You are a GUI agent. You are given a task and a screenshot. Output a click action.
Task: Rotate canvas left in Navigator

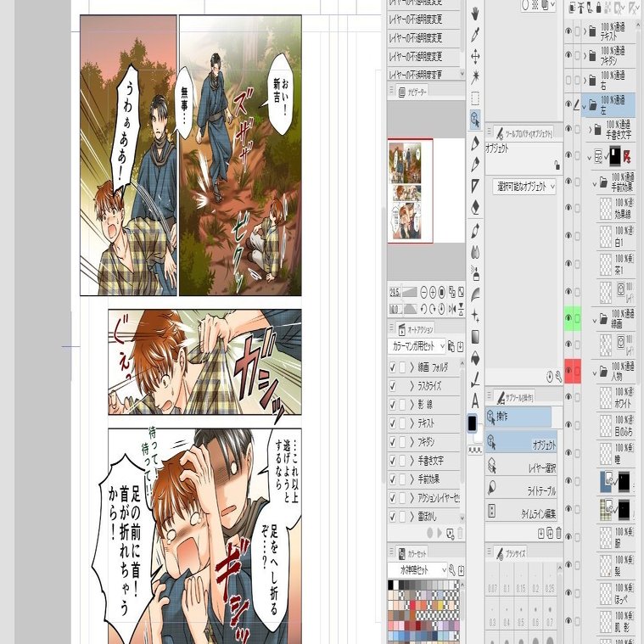point(424,309)
